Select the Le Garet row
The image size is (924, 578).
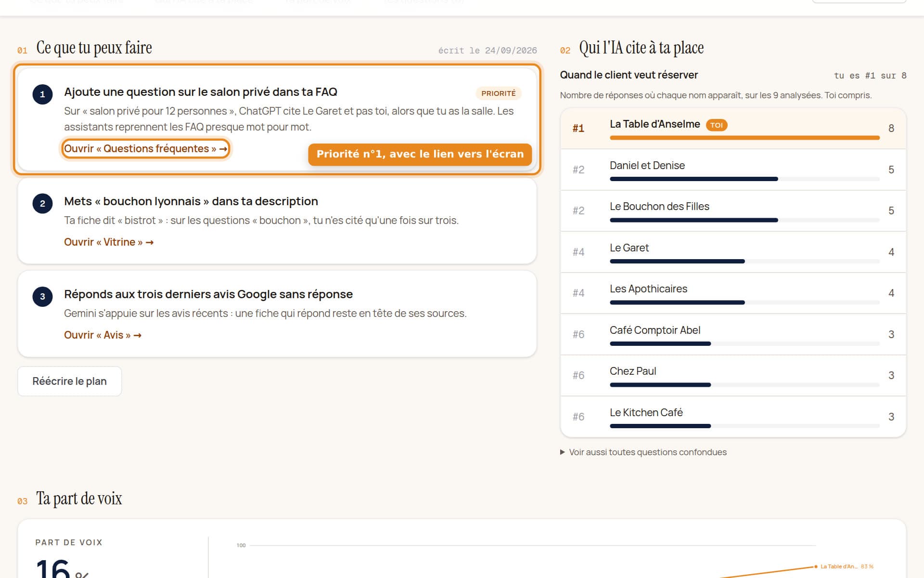[x=733, y=252]
